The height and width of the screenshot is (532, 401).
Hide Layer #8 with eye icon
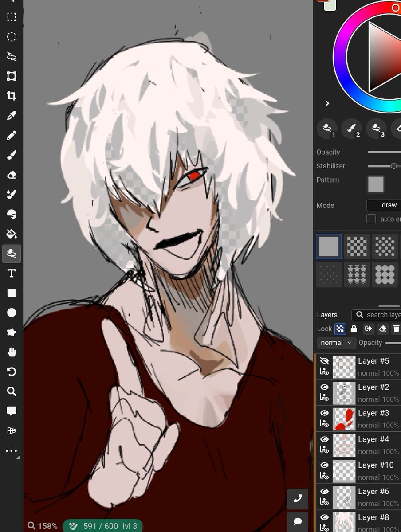325,517
